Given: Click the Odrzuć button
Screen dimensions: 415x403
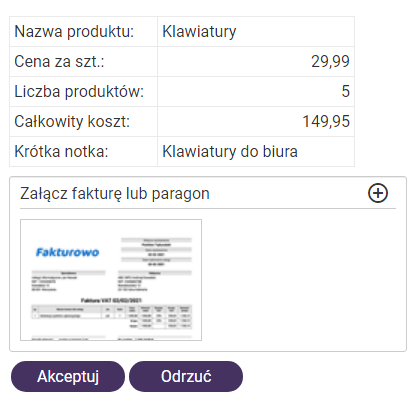Looking at the screenshot, I should 186,376.
